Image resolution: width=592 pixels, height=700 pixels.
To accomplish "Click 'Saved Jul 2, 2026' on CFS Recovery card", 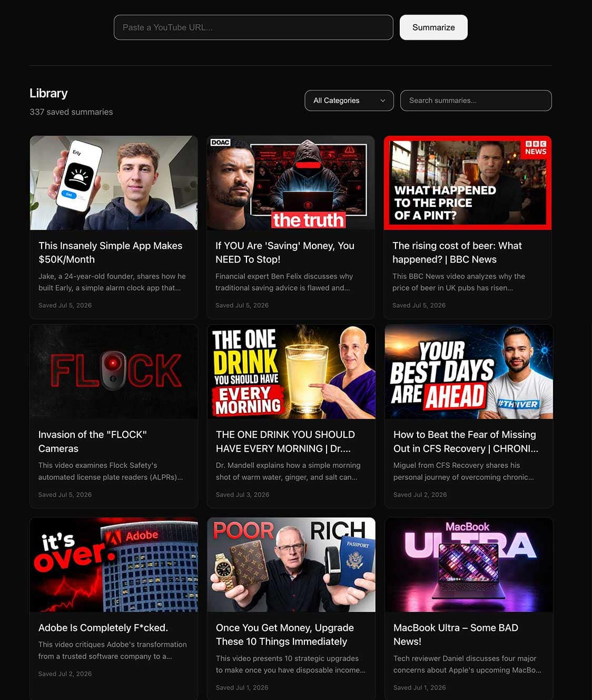I will pos(420,495).
